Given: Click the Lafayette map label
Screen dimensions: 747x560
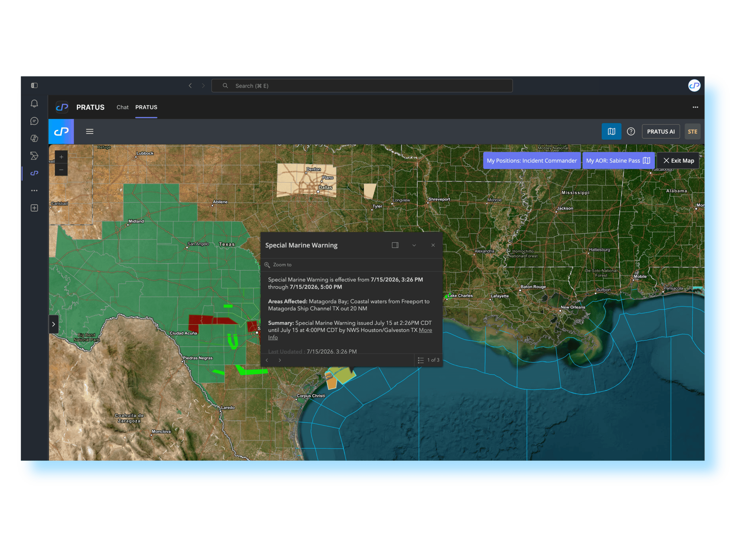Looking at the screenshot, I should pos(500,296).
